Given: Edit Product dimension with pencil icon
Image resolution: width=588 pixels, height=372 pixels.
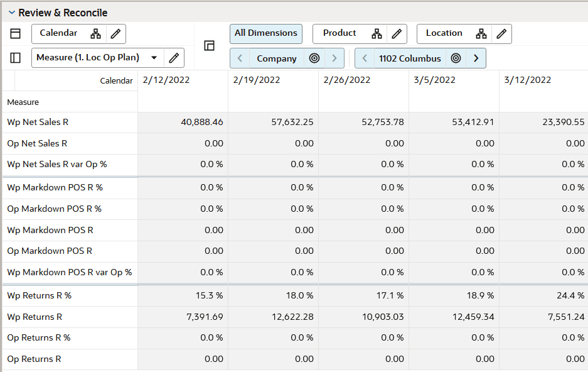Looking at the screenshot, I should point(397,34).
